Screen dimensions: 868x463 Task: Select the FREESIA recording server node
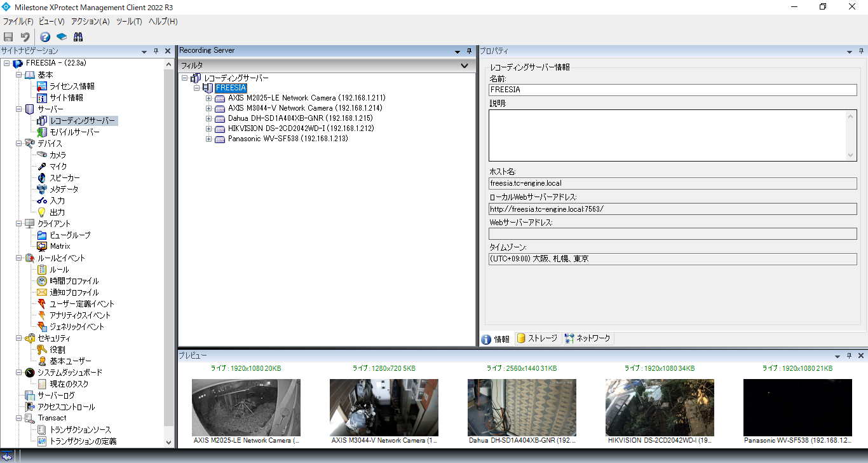pos(231,88)
